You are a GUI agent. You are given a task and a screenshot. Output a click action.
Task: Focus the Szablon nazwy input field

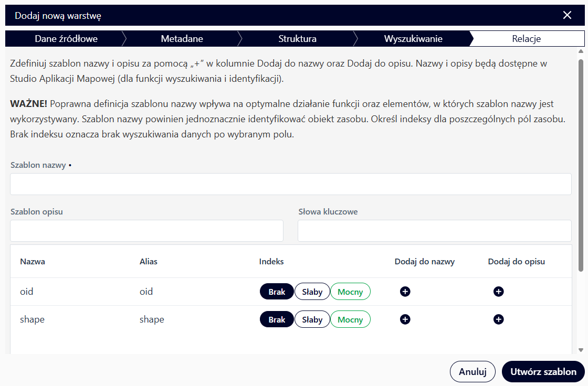tap(290, 184)
